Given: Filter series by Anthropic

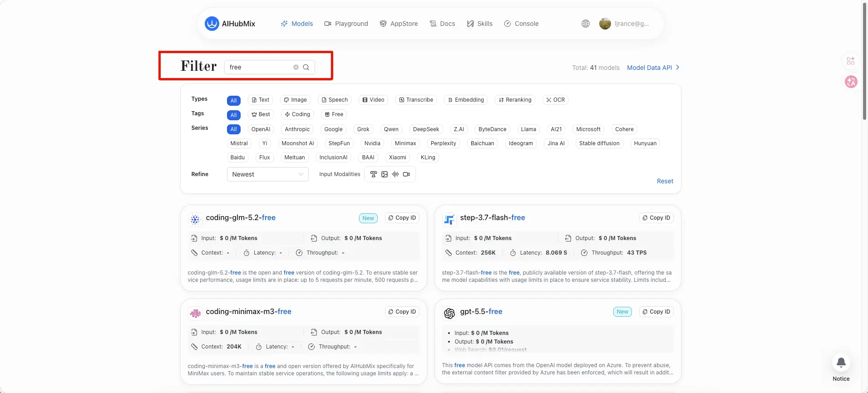Looking at the screenshot, I should 297,129.
